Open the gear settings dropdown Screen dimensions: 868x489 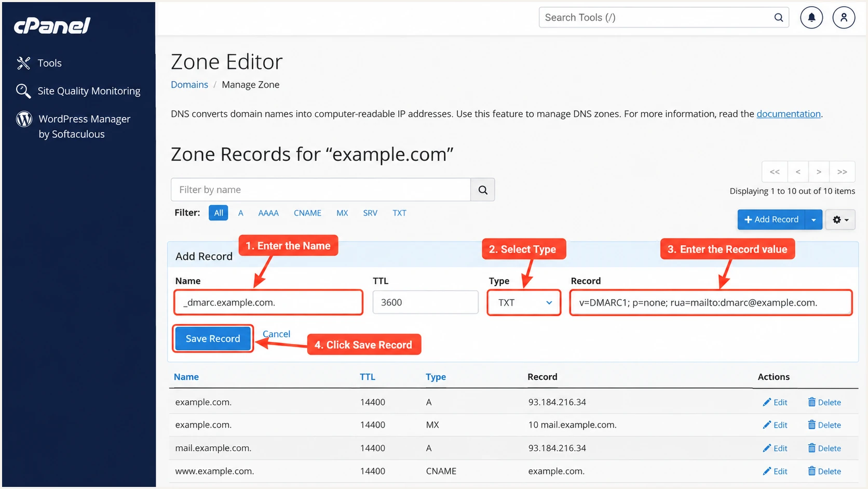coord(840,219)
